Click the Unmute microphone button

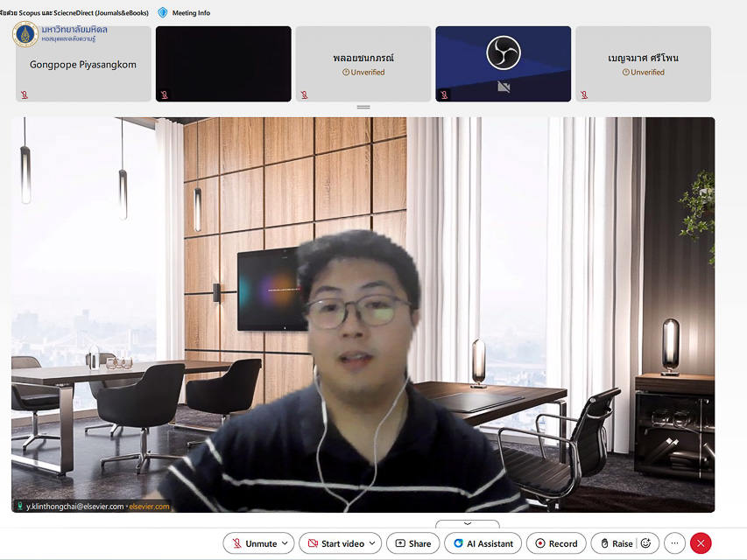pyautogui.click(x=252, y=543)
